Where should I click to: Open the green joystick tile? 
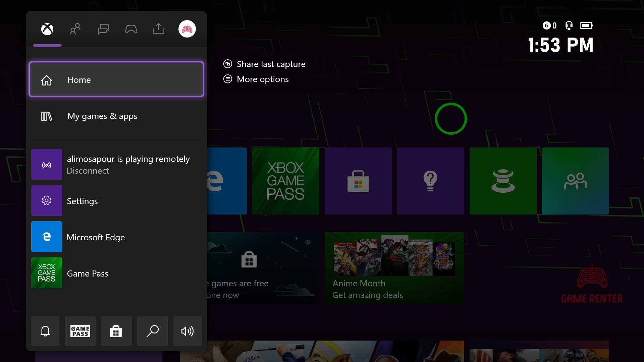[503, 181]
